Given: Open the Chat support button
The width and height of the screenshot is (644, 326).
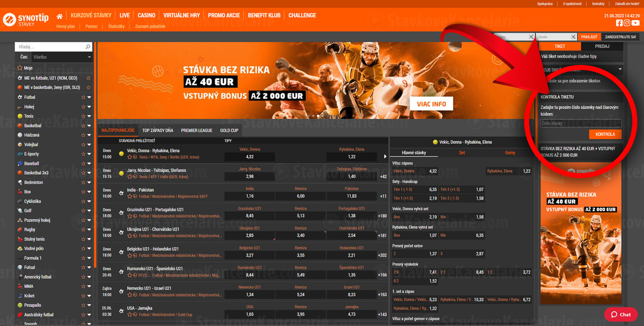Looking at the screenshot, I should coord(621,314).
